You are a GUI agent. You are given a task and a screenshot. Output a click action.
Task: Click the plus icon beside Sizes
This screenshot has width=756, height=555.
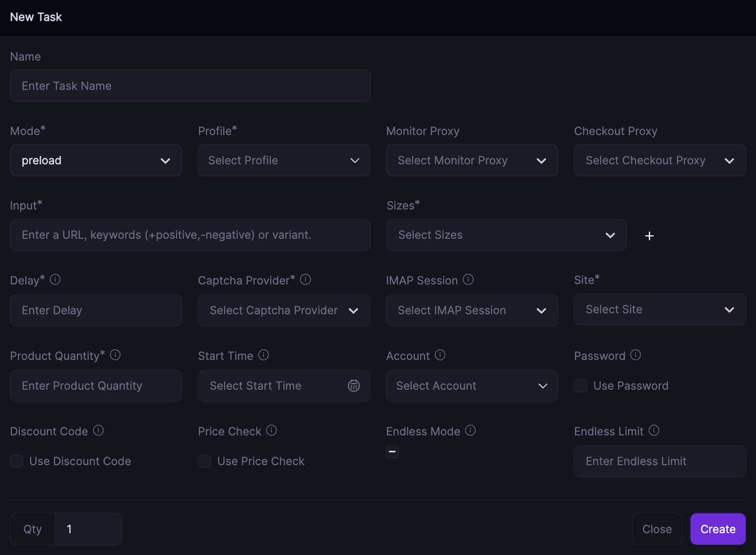click(649, 236)
